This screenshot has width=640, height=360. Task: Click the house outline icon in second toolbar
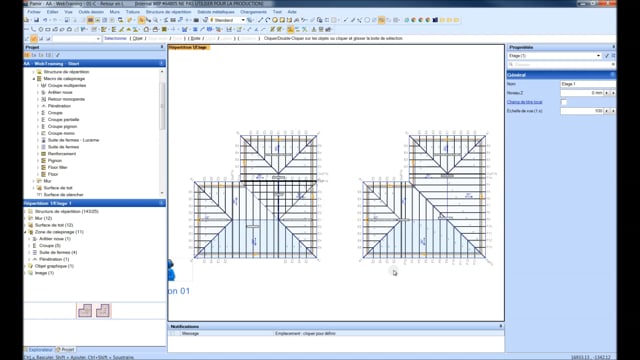147,29
